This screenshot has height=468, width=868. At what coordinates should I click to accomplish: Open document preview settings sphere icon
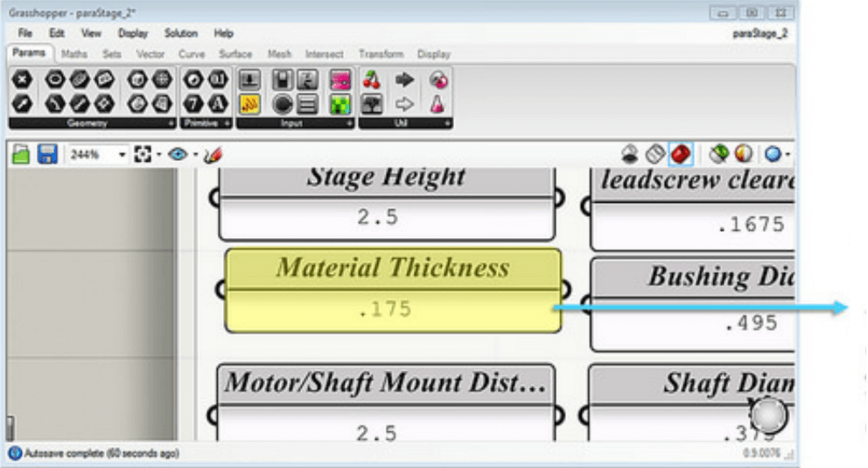773,154
